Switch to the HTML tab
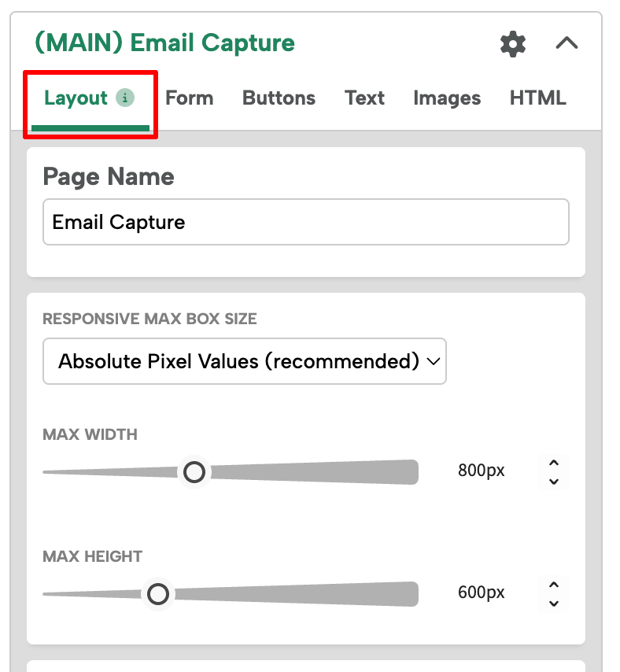 coord(537,98)
